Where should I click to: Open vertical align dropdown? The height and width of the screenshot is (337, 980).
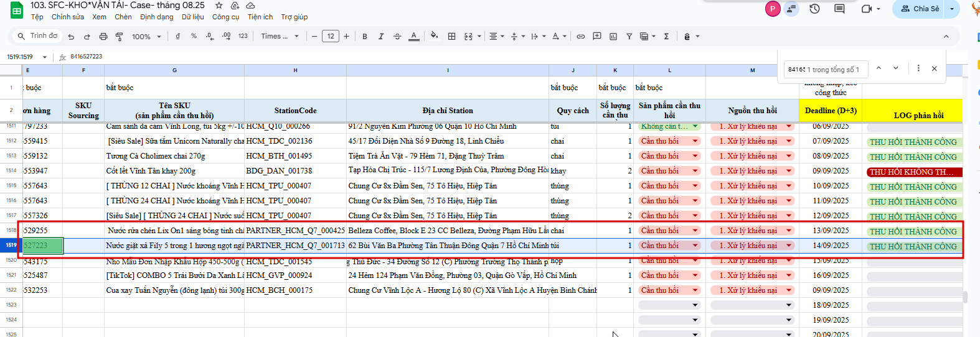[517, 36]
